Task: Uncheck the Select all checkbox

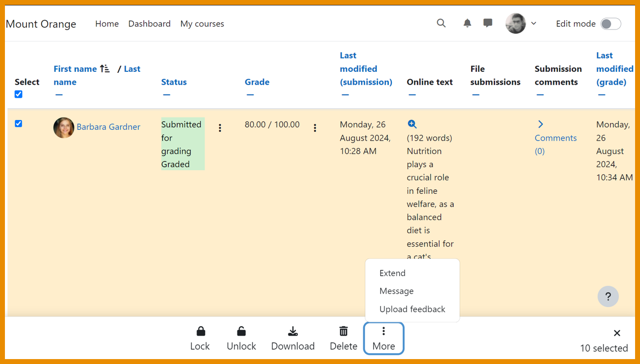Action: [18, 94]
